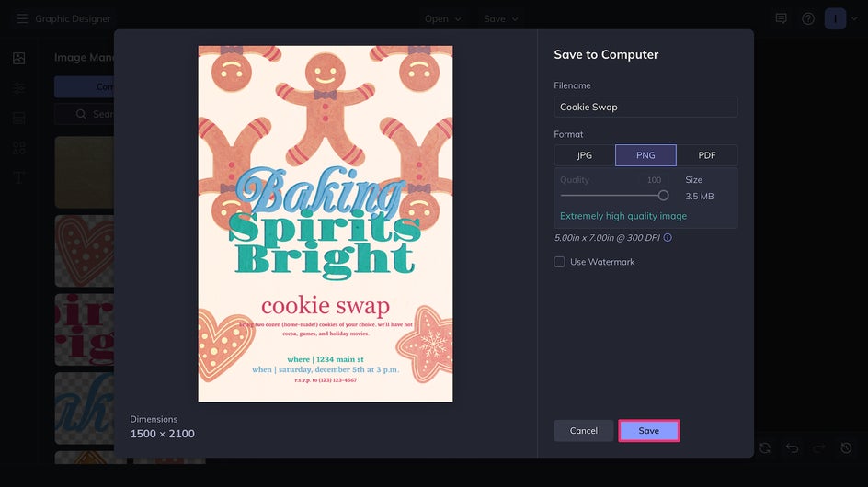Select the Text tool sidebar icon
Image resolution: width=868 pixels, height=487 pixels.
click(18, 177)
